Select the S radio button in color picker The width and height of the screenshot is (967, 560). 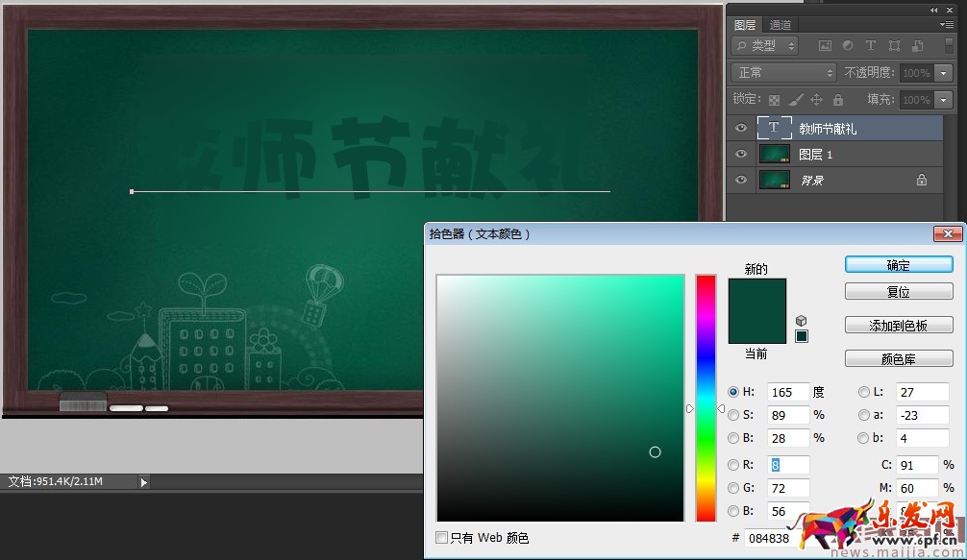pyautogui.click(x=731, y=415)
